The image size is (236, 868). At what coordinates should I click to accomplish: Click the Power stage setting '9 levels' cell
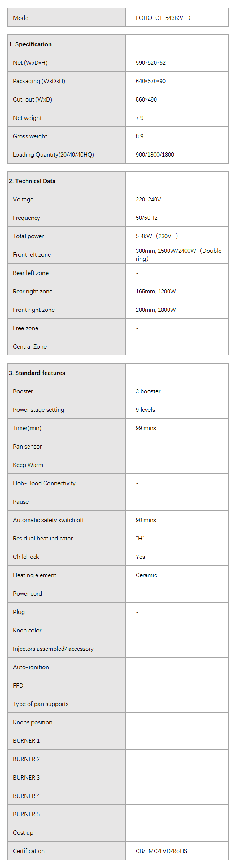coord(145,409)
